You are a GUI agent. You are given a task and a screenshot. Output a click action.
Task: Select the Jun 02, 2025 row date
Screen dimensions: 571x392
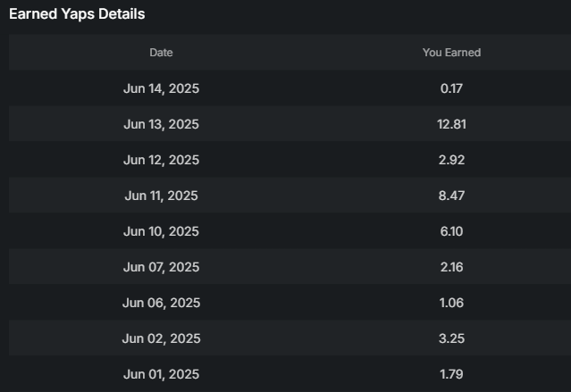[x=161, y=338]
